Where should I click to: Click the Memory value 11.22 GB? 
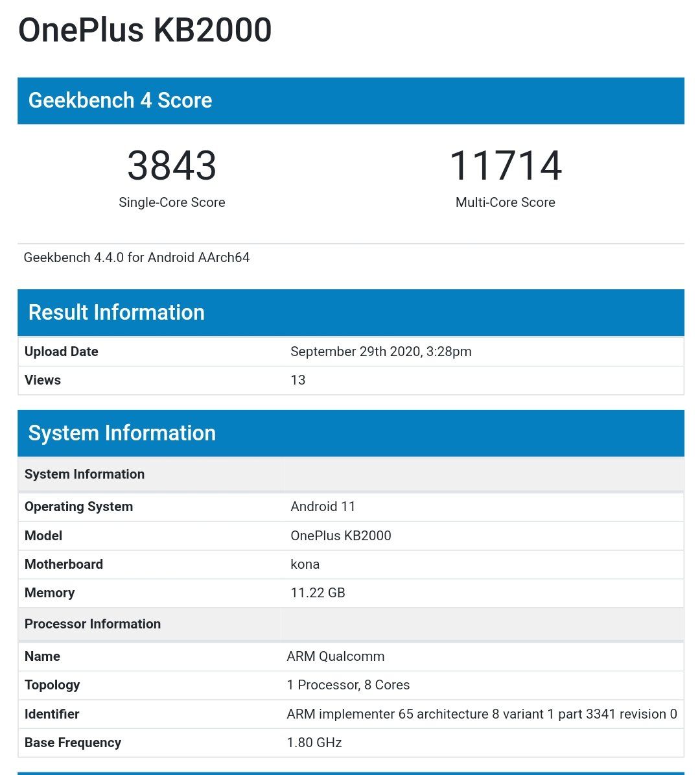pos(318,593)
